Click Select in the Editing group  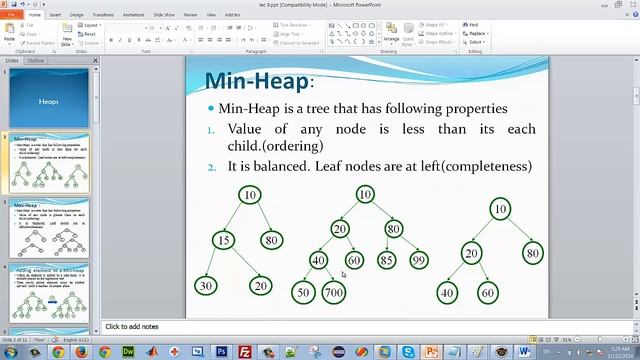[x=474, y=42]
